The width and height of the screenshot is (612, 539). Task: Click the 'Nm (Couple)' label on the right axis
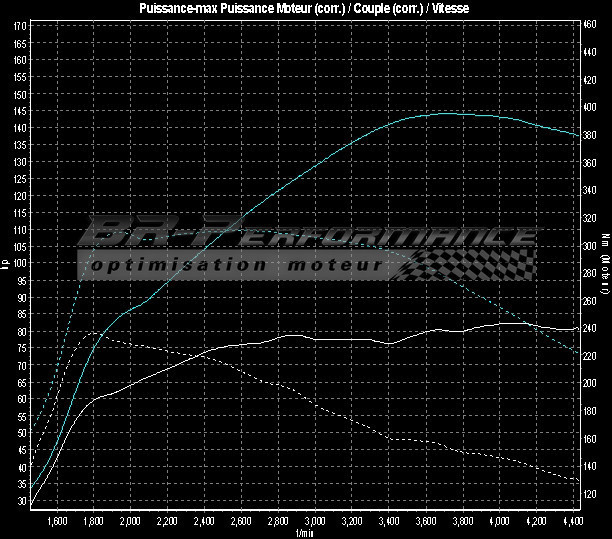[x=604, y=265]
